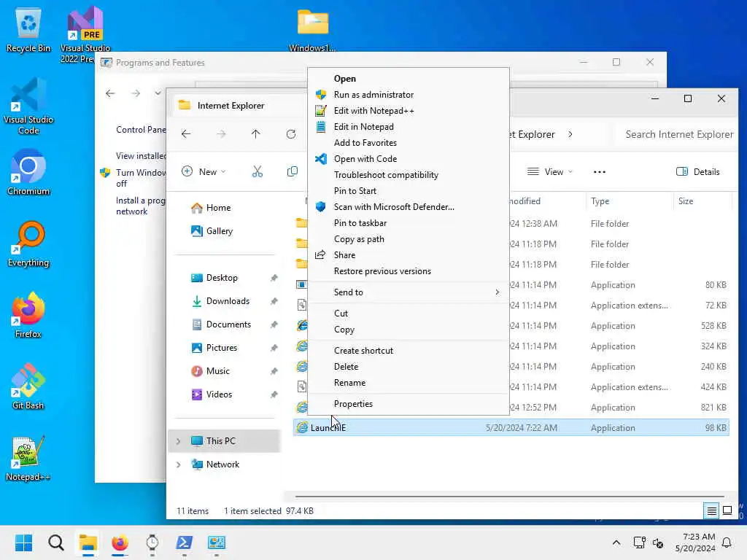Choose Edit with Notepad++
Screen dimensions: 747x560
409,111
